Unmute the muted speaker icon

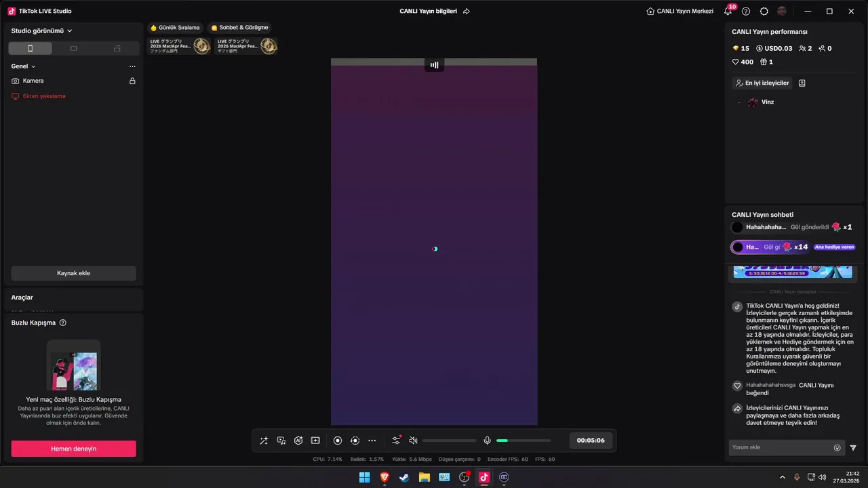[413, 441]
